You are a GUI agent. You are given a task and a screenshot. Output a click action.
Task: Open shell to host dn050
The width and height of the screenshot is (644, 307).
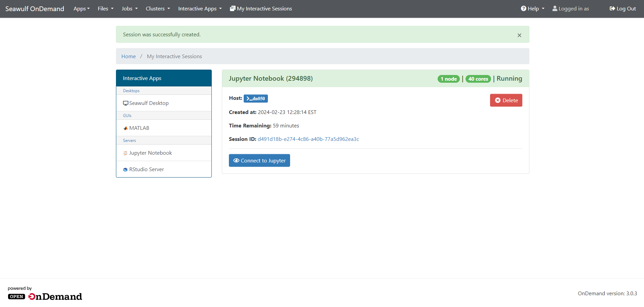point(256,99)
